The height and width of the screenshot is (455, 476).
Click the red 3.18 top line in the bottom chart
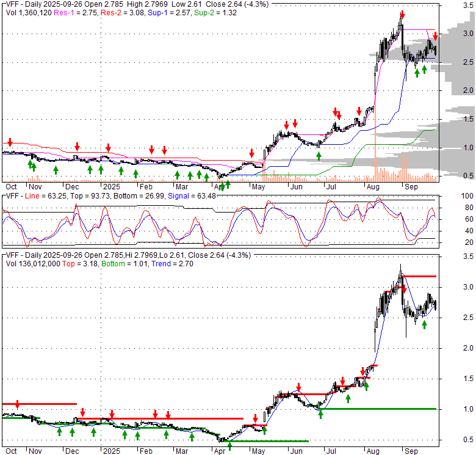click(x=419, y=277)
